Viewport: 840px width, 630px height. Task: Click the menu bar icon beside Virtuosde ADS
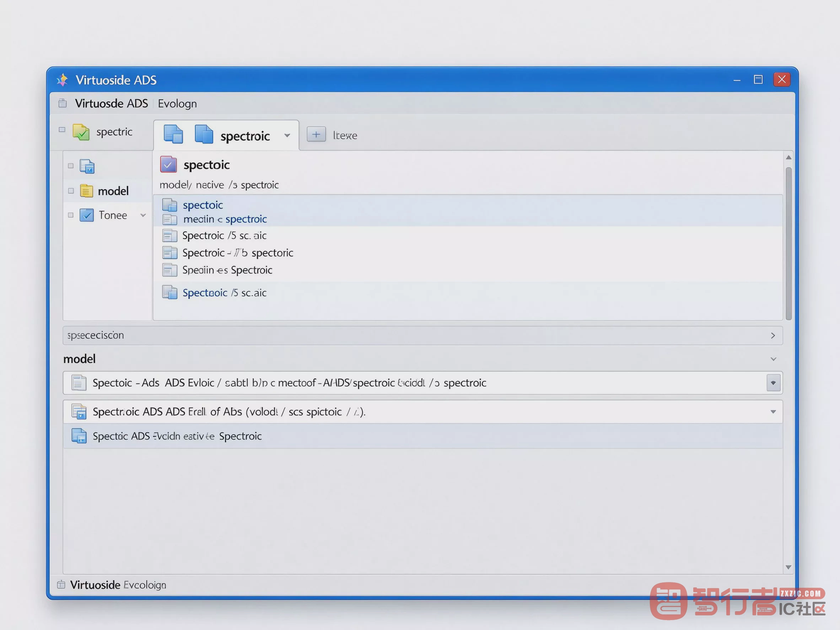(63, 103)
